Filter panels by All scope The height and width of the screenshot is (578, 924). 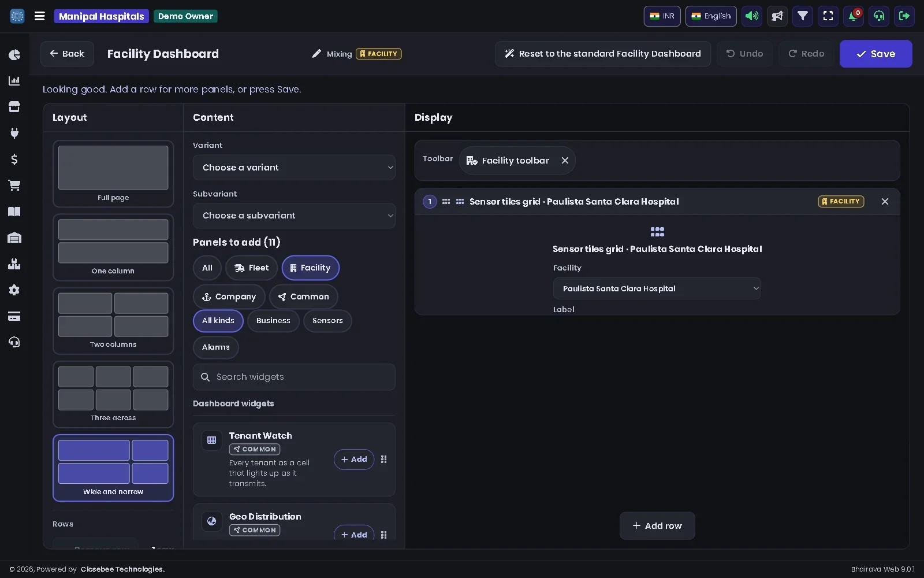[x=207, y=268]
